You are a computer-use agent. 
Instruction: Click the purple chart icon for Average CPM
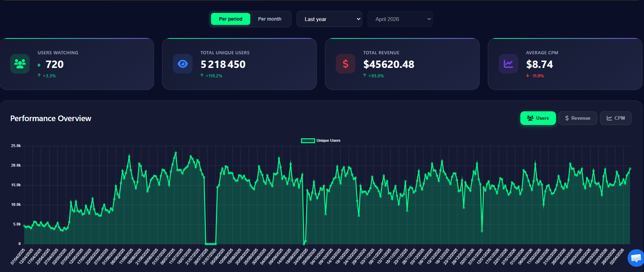tap(508, 64)
